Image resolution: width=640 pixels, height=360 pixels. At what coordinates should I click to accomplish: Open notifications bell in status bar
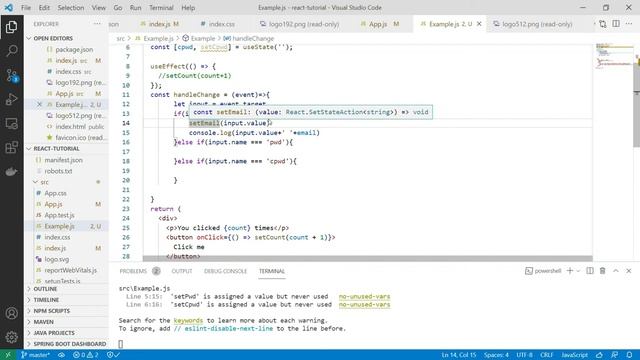coord(629,355)
